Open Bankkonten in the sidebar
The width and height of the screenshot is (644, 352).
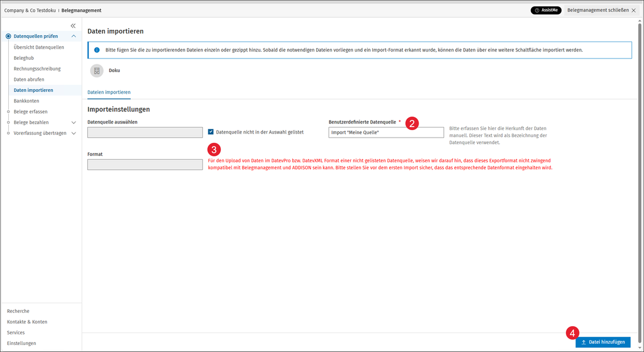pos(26,101)
